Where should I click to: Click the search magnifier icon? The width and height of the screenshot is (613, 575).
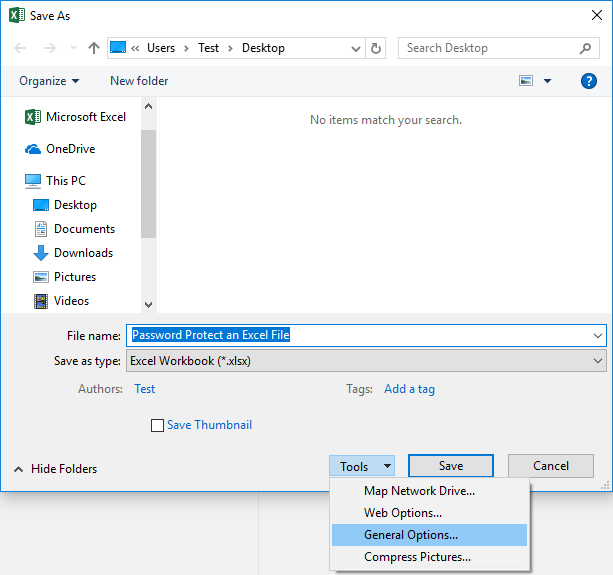tap(586, 48)
